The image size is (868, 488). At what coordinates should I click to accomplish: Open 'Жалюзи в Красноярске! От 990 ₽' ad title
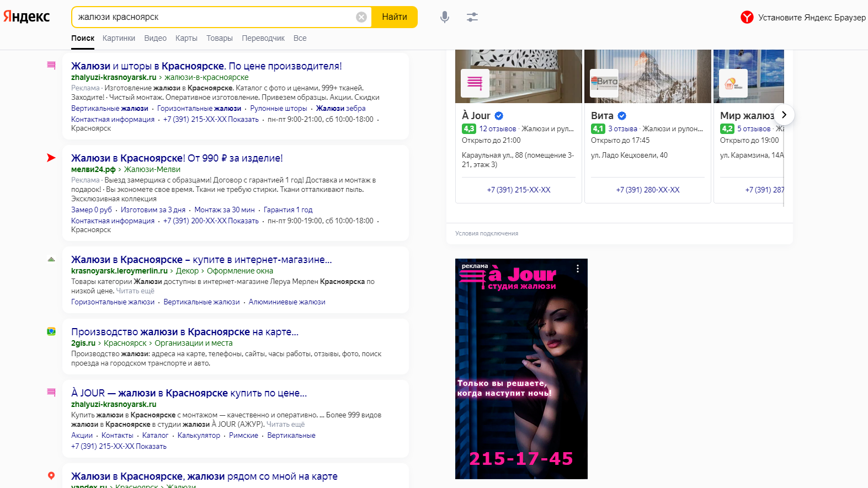pyautogui.click(x=177, y=158)
